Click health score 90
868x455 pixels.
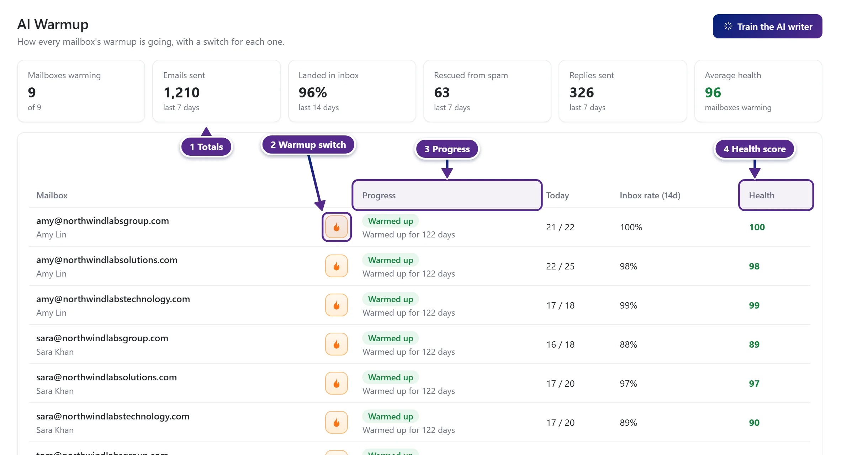click(754, 423)
